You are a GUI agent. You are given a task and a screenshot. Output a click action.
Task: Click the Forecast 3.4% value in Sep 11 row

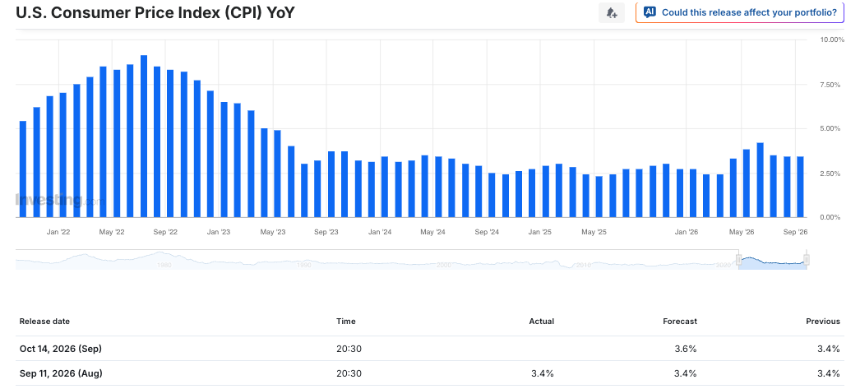coord(686,374)
